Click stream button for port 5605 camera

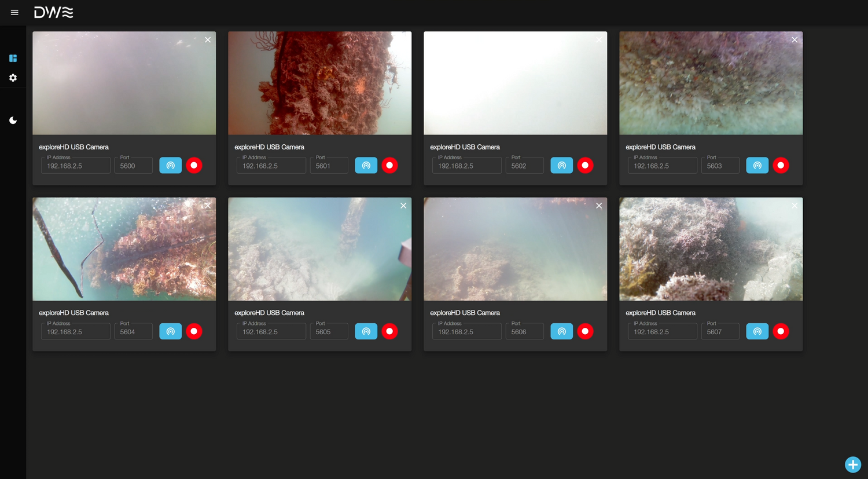pos(366,331)
